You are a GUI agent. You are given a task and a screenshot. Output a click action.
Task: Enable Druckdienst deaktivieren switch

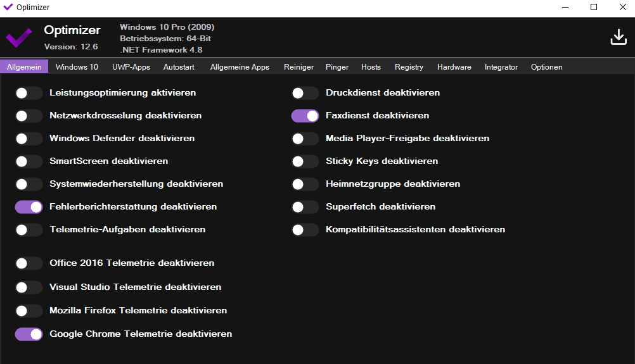tap(305, 93)
